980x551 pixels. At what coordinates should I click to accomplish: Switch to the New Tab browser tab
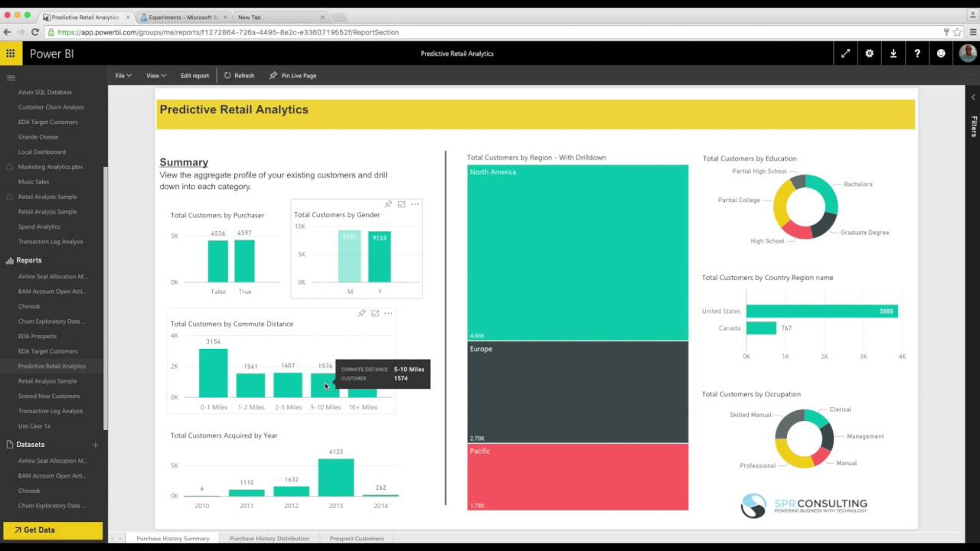(279, 17)
